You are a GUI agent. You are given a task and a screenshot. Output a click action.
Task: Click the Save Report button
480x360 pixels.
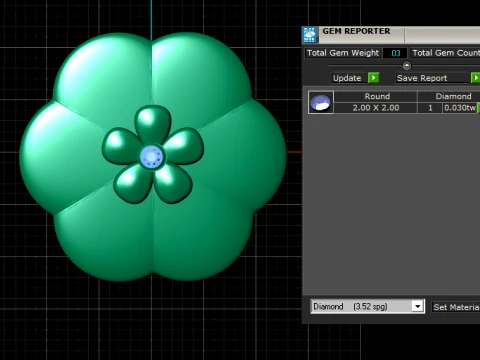pos(432,78)
